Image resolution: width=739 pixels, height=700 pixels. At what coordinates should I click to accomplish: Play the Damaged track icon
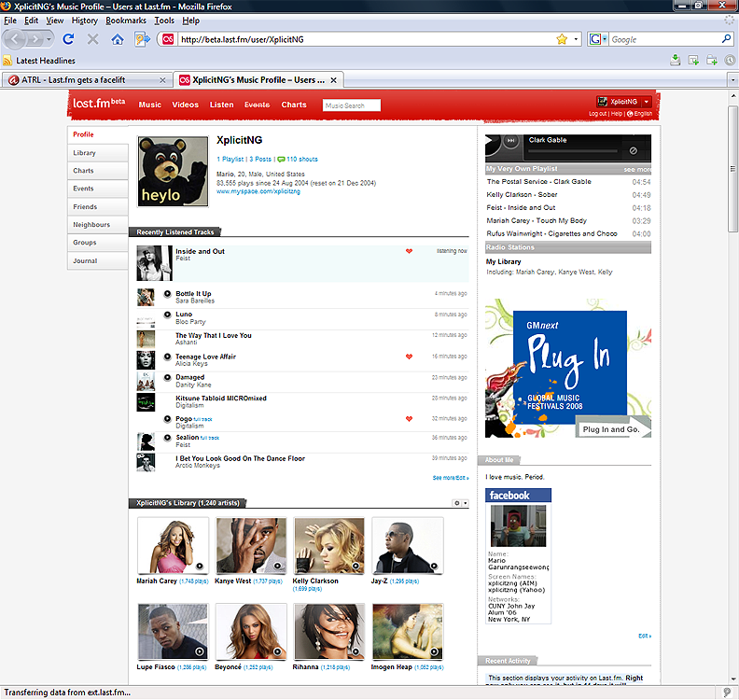167,378
